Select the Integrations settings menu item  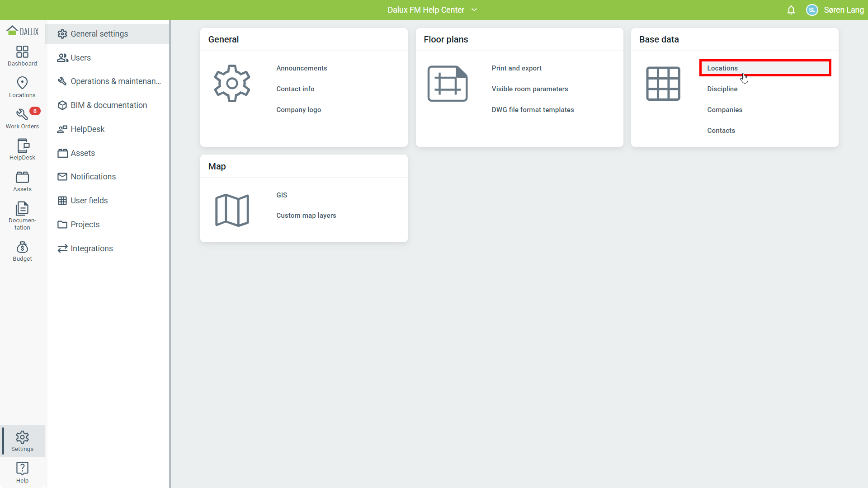pos(91,249)
